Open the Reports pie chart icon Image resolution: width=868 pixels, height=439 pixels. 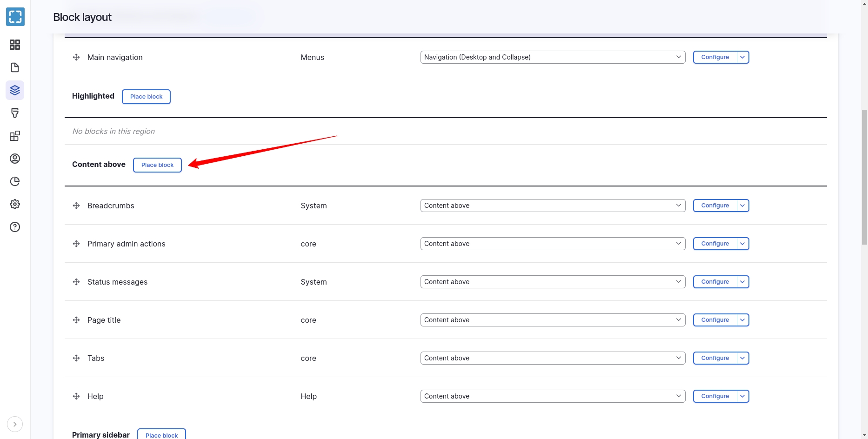tap(15, 181)
